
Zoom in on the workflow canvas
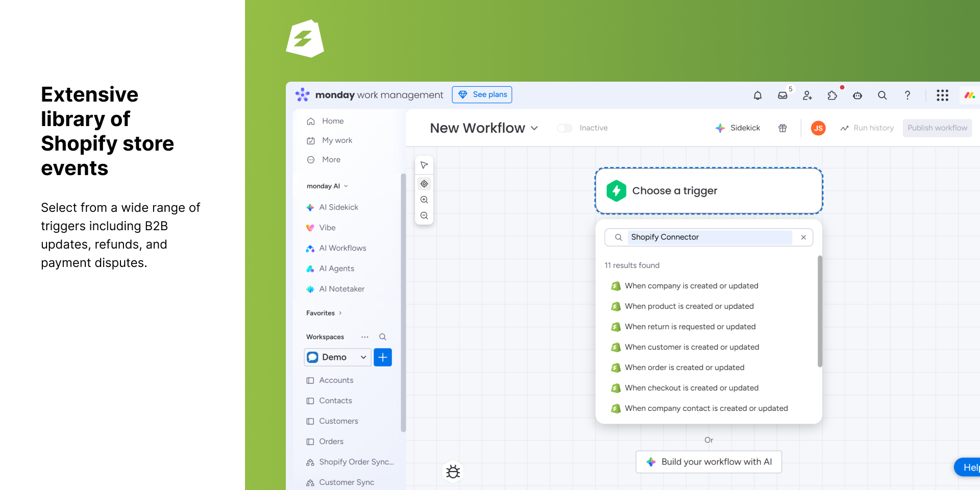[x=424, y=200]
